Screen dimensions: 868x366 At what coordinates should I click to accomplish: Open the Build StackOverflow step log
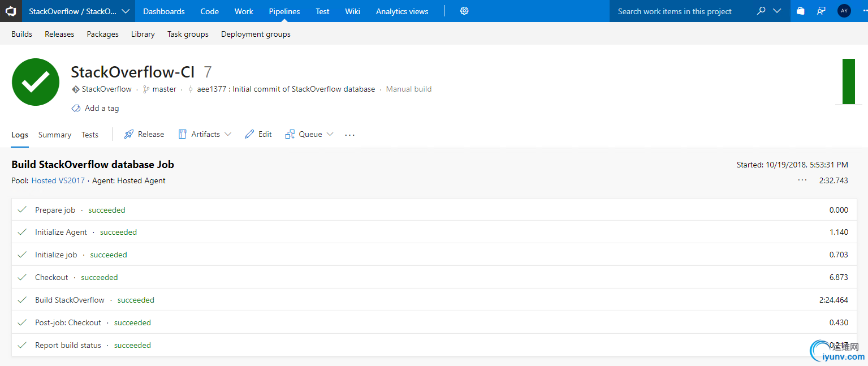pyautogui.click(x=434, y=300)
